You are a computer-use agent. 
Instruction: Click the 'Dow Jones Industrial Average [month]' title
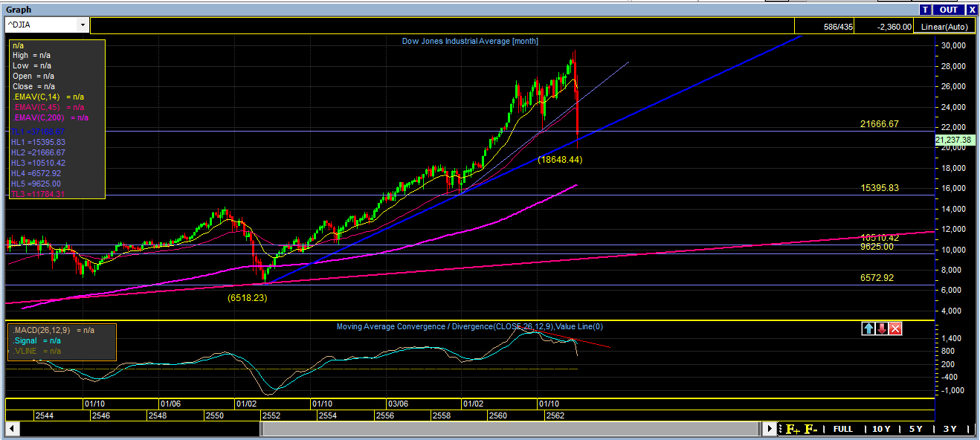(x=470, y=42)
